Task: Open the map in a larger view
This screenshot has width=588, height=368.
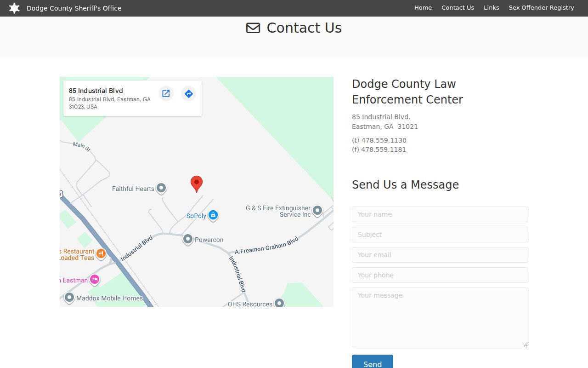Action: pos(166,94)
